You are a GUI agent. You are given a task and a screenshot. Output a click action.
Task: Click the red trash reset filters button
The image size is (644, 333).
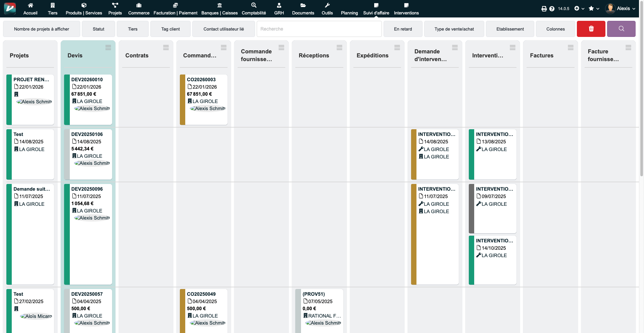pos(591,29)
